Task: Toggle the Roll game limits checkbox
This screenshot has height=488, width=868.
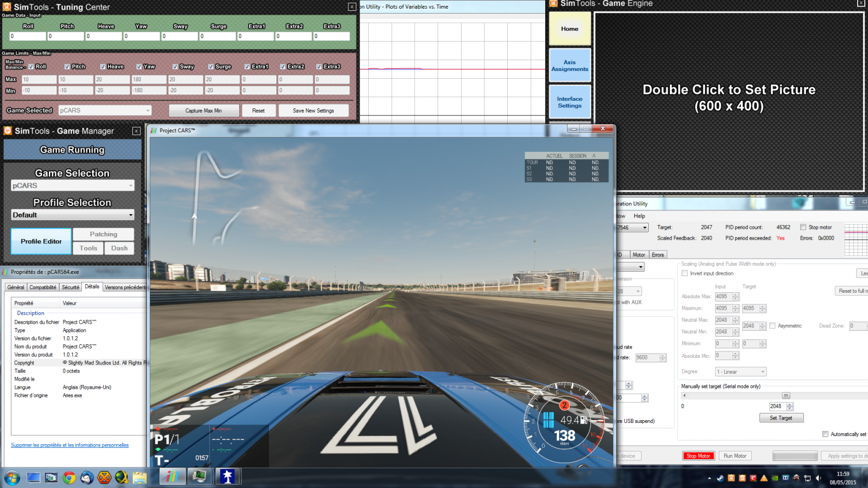Action: (31, 67)
